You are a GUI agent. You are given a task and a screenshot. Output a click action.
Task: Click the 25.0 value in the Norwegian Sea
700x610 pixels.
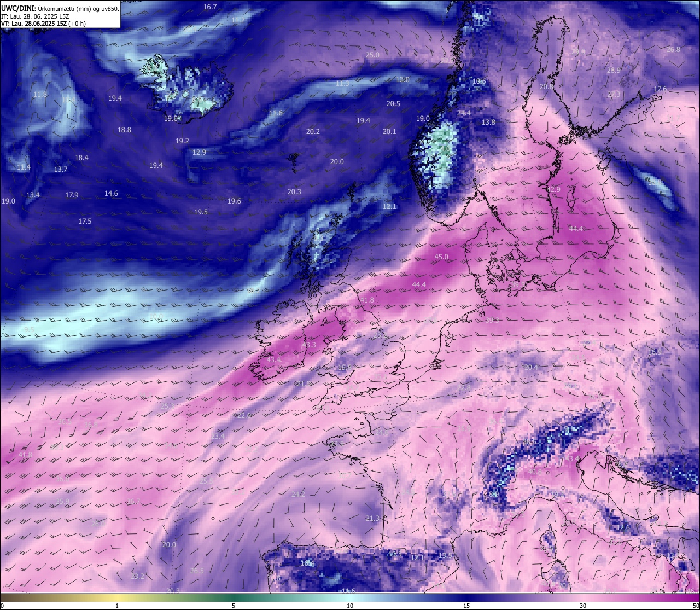[x=372, y=55]
